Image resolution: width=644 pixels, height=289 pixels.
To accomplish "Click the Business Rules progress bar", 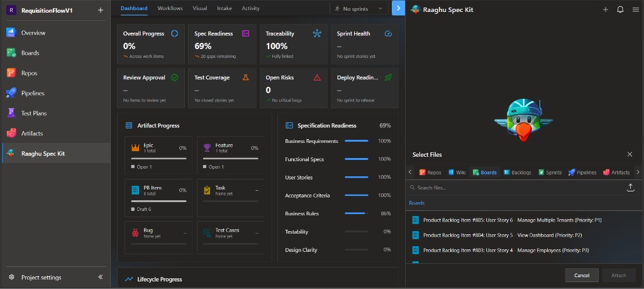I will coord(357,213).
